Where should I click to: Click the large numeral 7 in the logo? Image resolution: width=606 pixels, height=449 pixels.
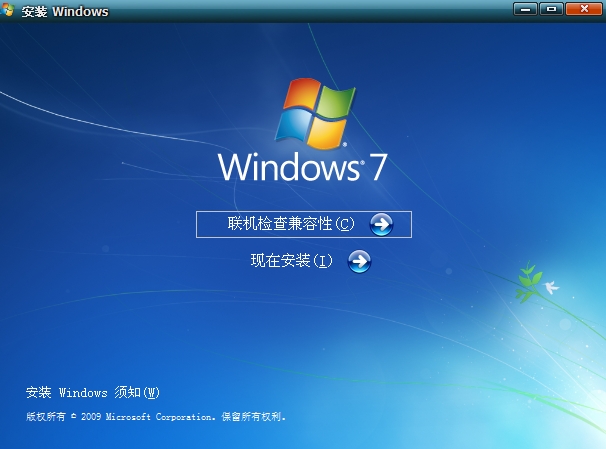378,165
